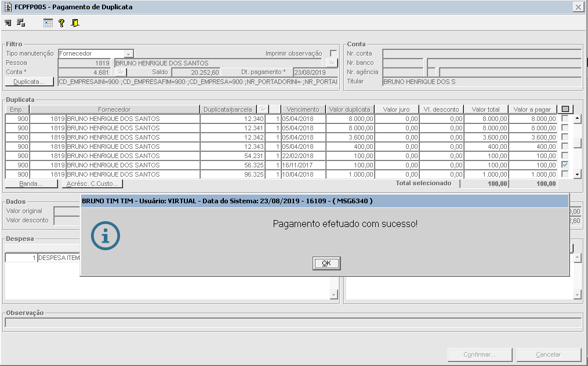Open help with the yellow question mark

tap(61, 23)
